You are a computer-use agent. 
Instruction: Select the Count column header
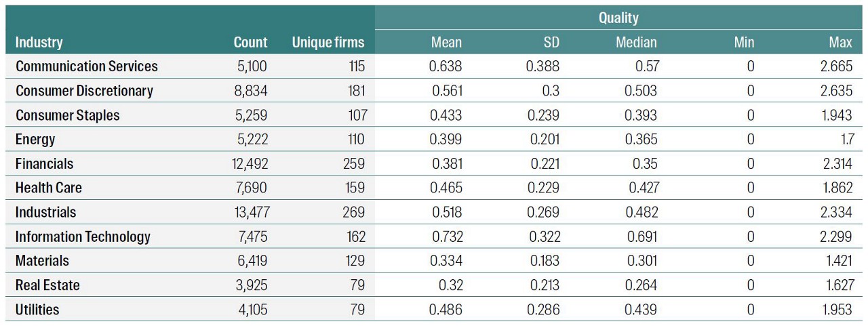(250, 42)
